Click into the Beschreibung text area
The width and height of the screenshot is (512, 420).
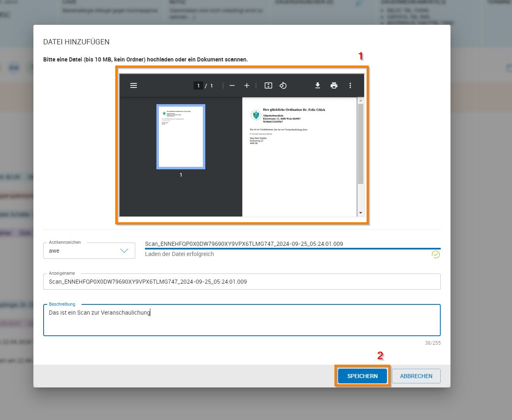242,319
